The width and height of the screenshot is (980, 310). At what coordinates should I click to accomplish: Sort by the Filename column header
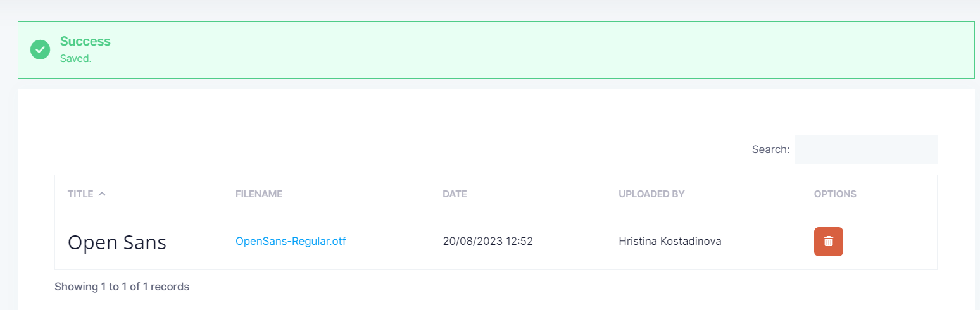[x=258, y=194]
